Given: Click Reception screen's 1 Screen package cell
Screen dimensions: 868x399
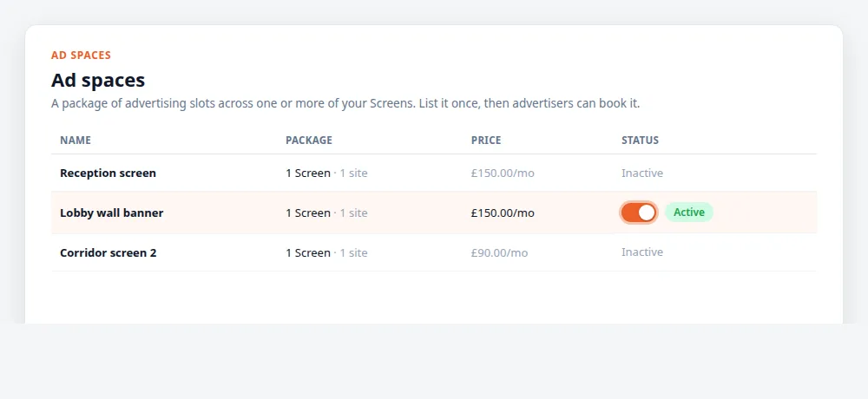Looking at the screenshot, I should [x=326, y=173].
